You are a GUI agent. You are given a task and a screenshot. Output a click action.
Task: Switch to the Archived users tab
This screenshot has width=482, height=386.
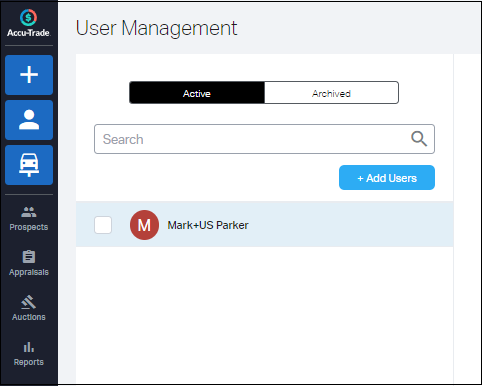[331, 93]
